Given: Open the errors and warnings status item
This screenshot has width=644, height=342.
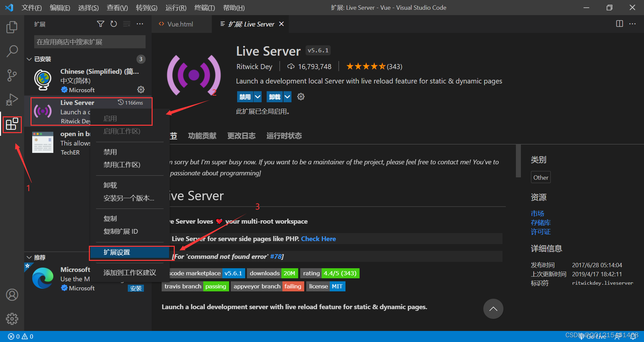Looking at the screenshot, I should point(20,336).
